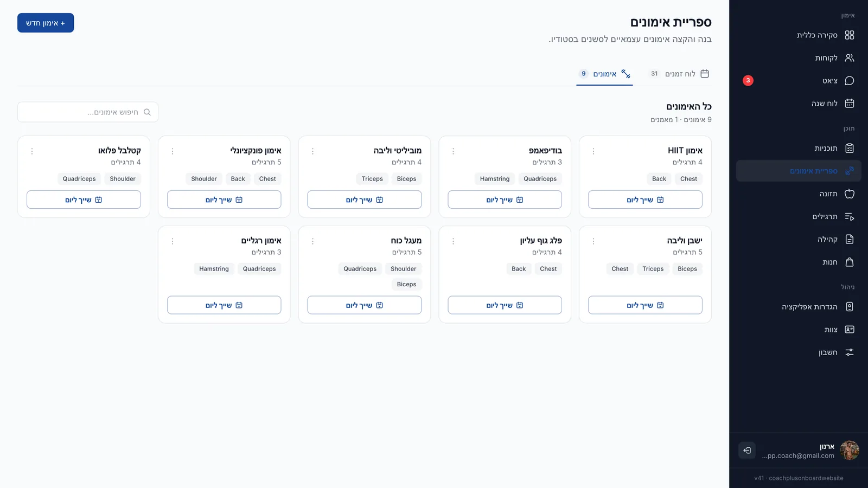Open the options menu for ישבן וליבה
Screen dimensions: 868x488
(x=593, y=241)
